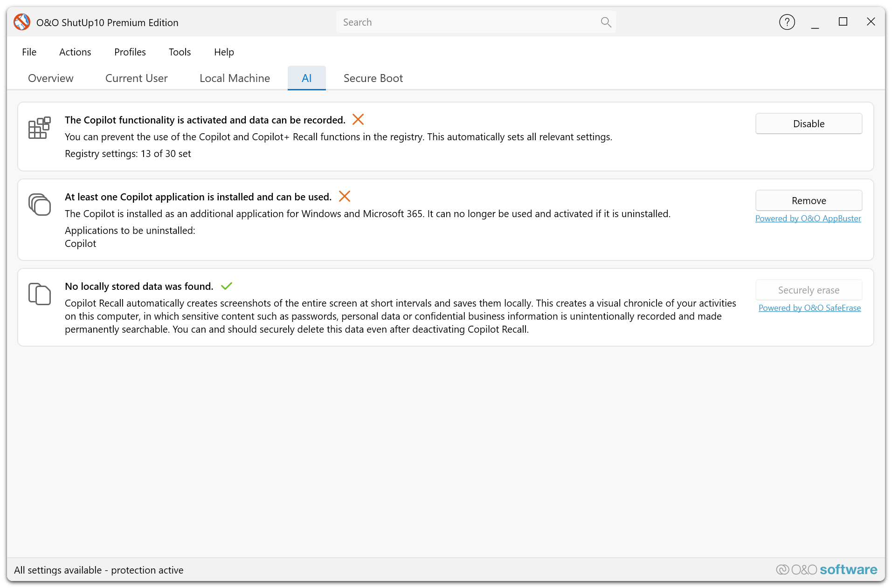Image resolution: width=892 pixels, height=588 pixels.
Task: Click the stacked Copilot applications icon
Action: [x=40, y=205]
